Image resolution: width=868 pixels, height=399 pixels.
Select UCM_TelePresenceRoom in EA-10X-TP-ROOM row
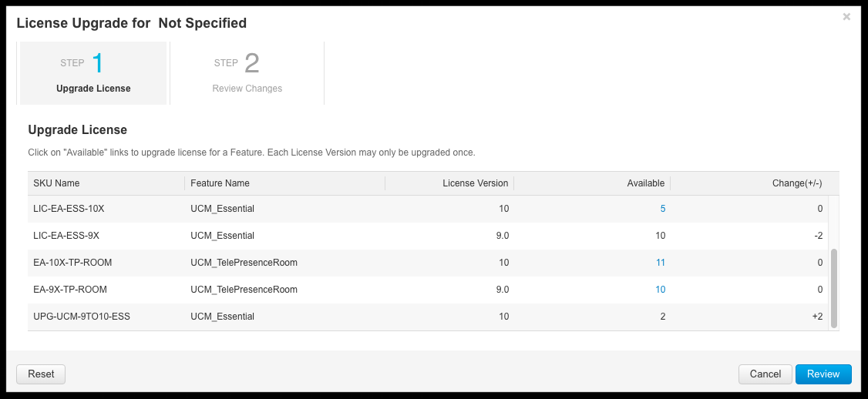244,263
